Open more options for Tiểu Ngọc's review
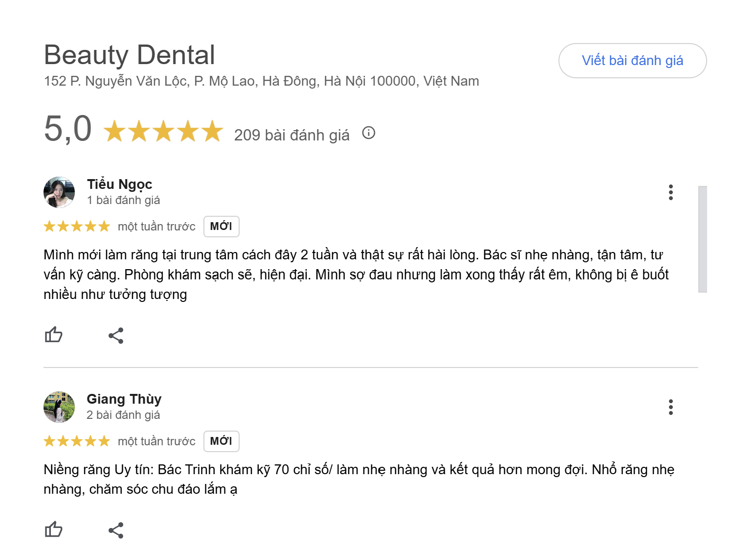This screenshot has width=756, height=550. (671, 192)
